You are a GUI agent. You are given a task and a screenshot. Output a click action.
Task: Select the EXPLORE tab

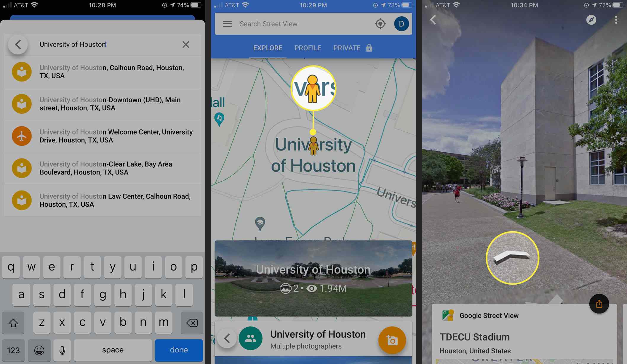click(268, 48)
